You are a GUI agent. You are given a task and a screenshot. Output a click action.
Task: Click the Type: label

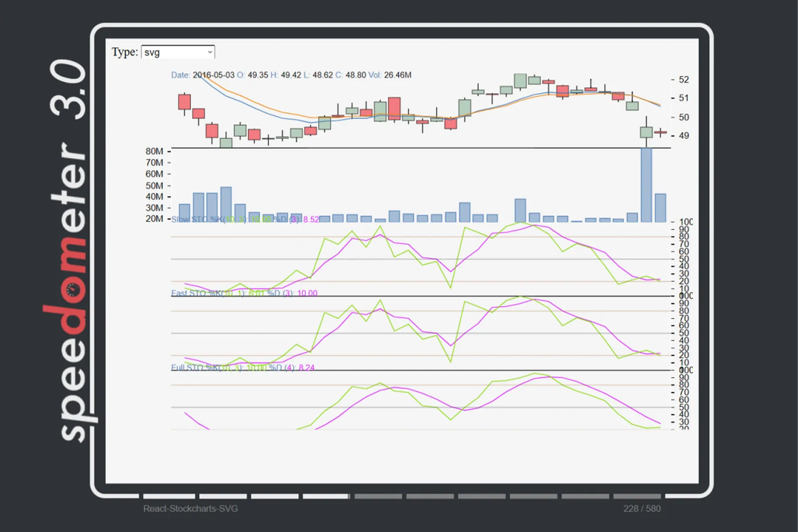tap(125, 52)
